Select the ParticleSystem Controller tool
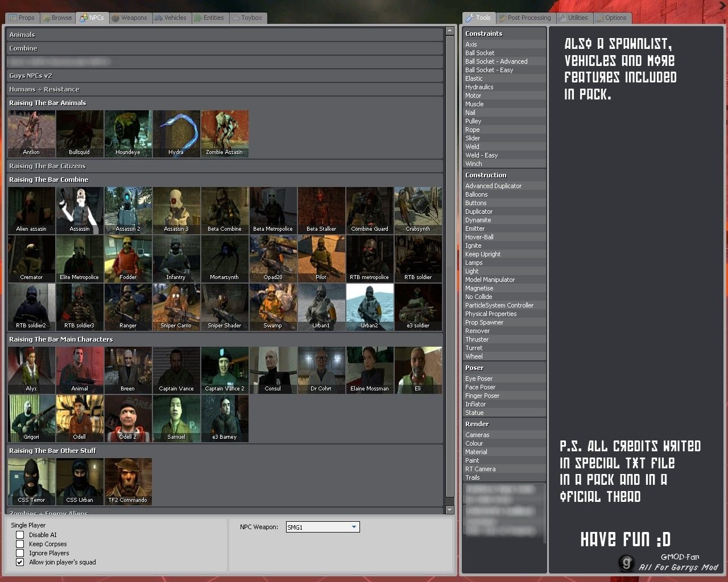 click(x=504, y=305)
